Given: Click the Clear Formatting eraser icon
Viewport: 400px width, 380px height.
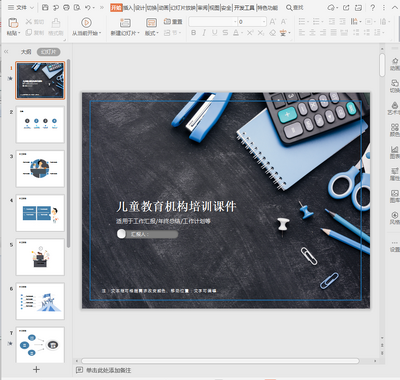Looking at the screenshot, I should click(x=272, y=33).
